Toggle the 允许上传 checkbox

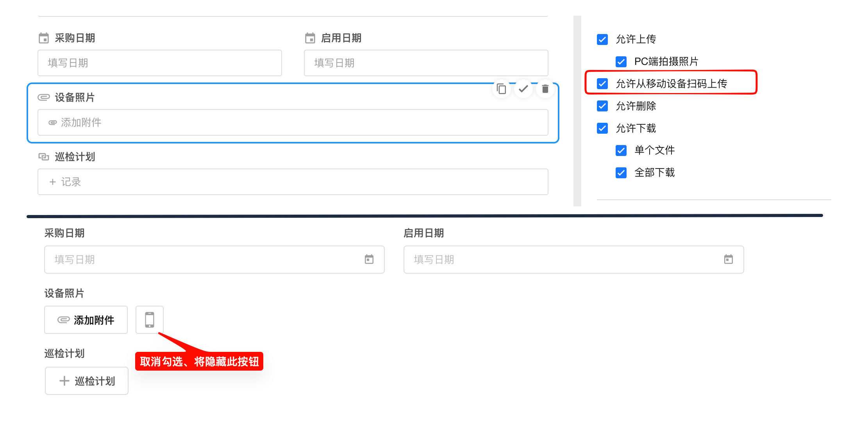[x=602, y=39]
